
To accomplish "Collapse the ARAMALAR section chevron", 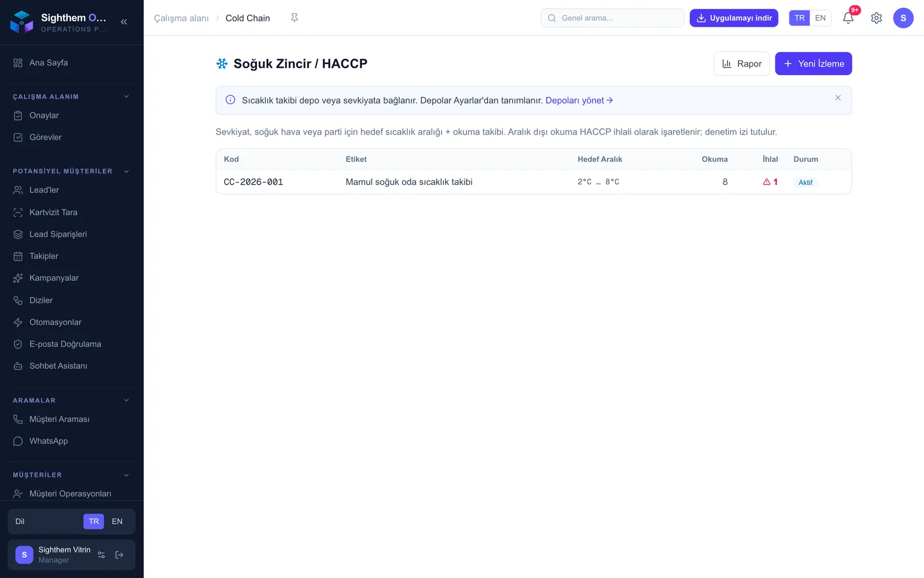I will point(126,400).
